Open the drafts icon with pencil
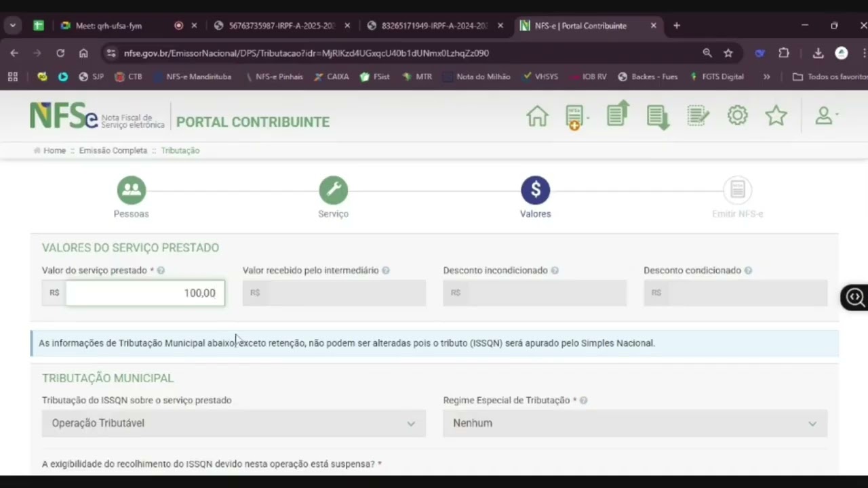The height and width of the screenshot is (488, 868). click(x=698, y=115)
